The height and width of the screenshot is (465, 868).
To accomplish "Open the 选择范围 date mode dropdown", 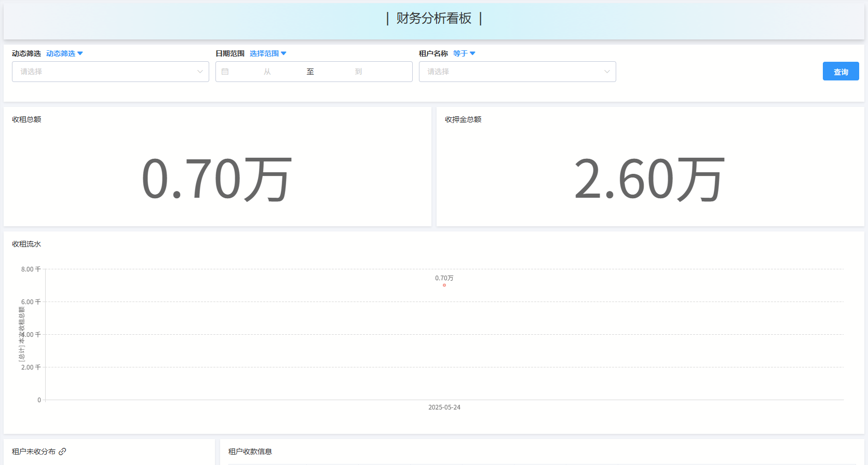I will 268,53.
